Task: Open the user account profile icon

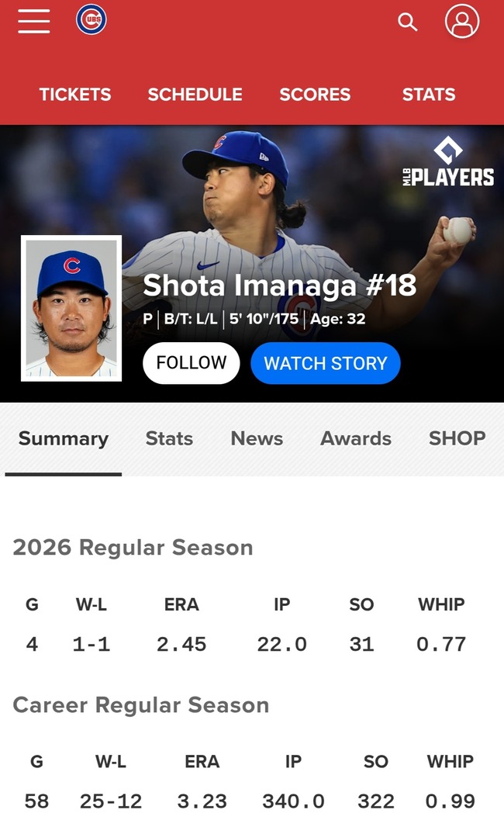Action: (x=461, y=21)
